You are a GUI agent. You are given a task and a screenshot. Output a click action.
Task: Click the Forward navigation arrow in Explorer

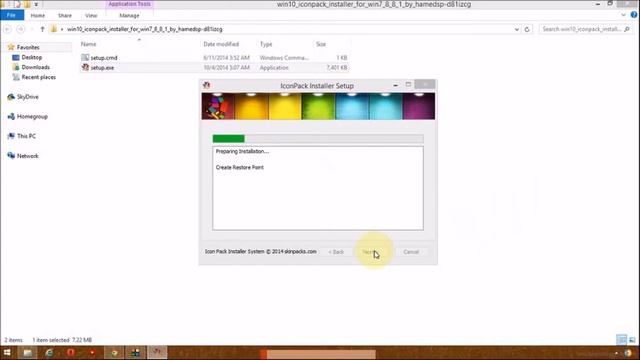coord(20,29)
